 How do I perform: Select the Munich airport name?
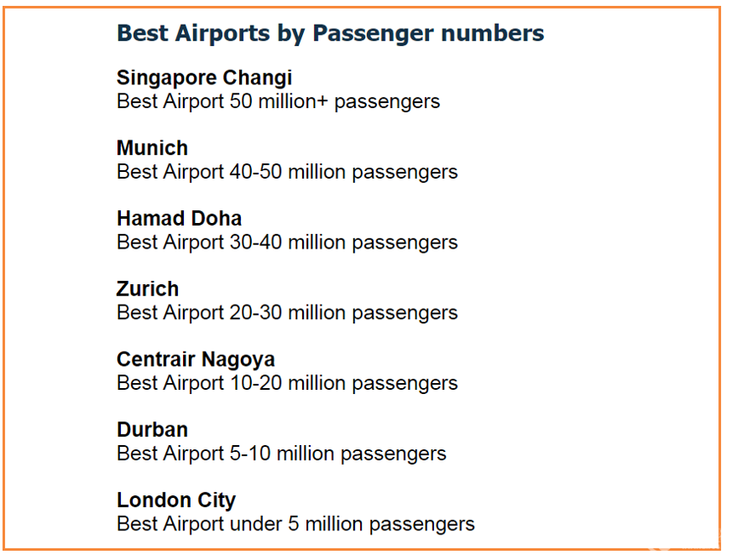point(152,148)
